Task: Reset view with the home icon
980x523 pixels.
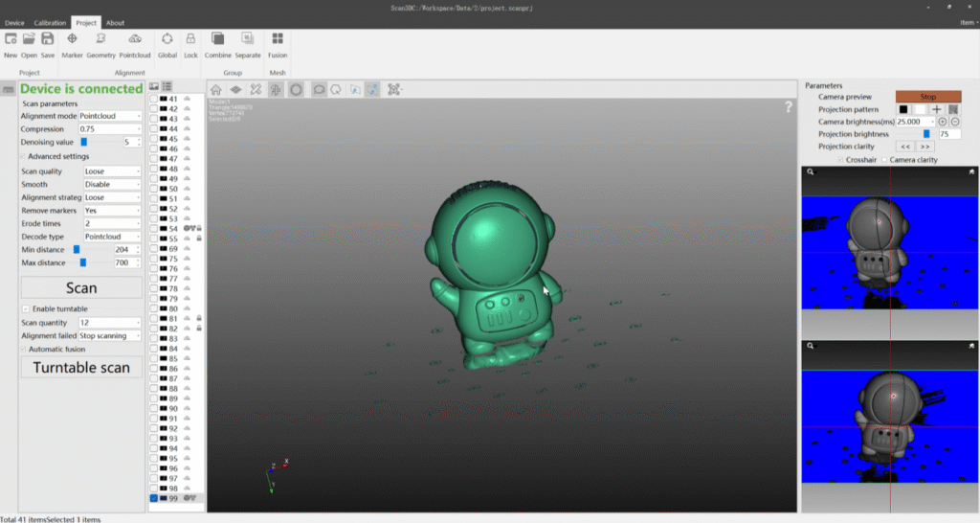Action: tap(216, 89)
